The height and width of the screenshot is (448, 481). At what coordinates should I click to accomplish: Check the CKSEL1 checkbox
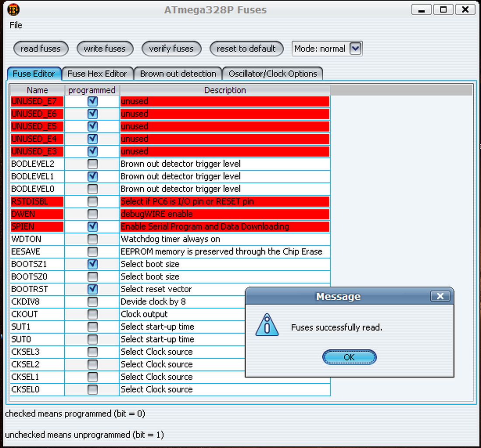click(x=92, y=377)
